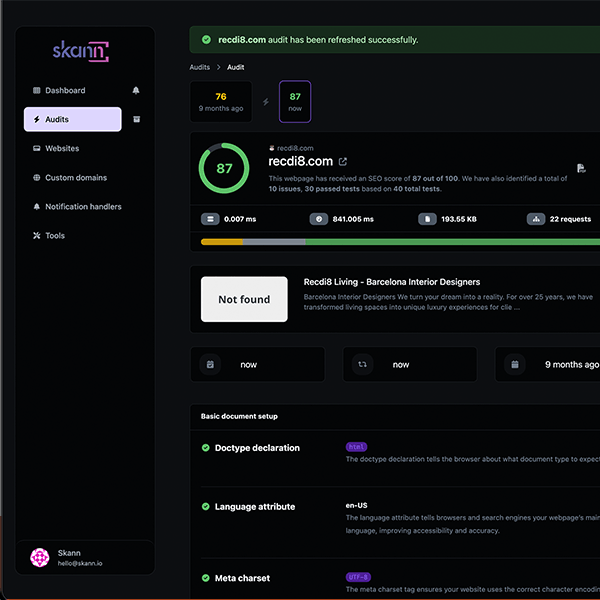Click the Dashboard grid icon

click(x=37, y=90)
